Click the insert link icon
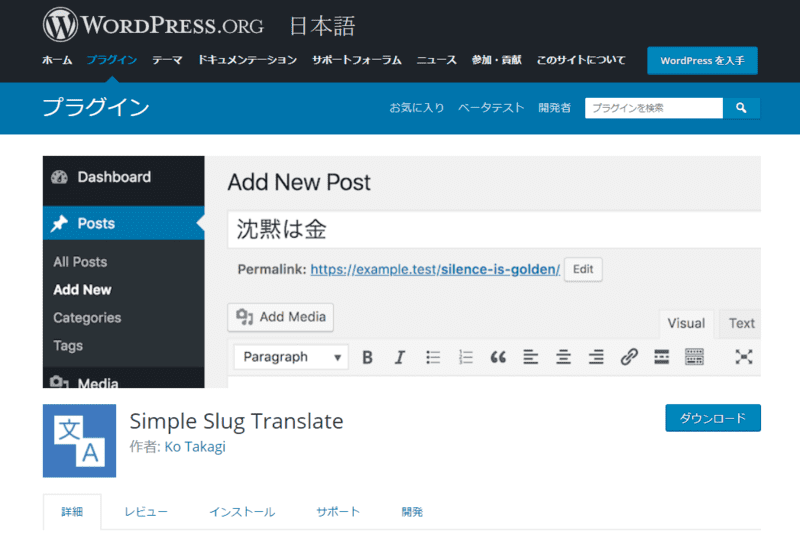800x544 pixels. 629,357
